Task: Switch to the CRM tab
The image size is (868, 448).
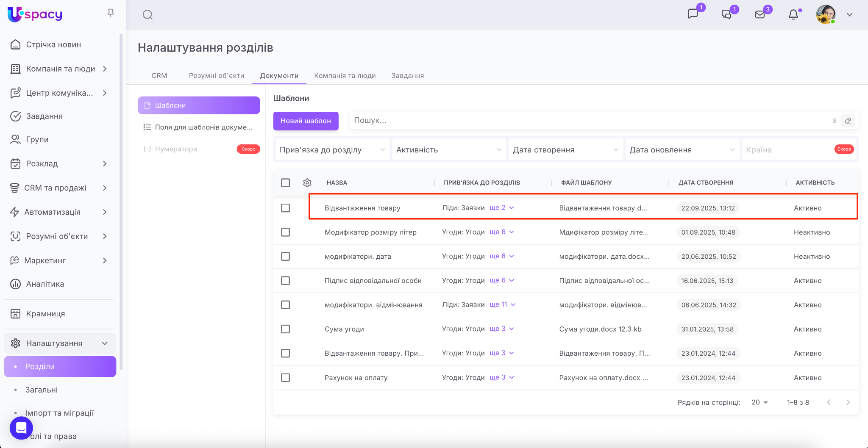Action: (x=159, y=75)
